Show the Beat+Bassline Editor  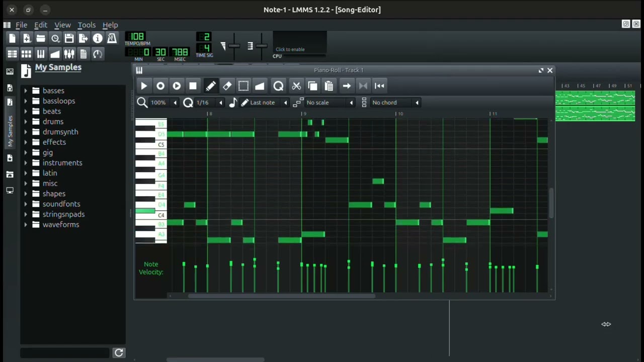pyautogui.click(x=27, y=54)
